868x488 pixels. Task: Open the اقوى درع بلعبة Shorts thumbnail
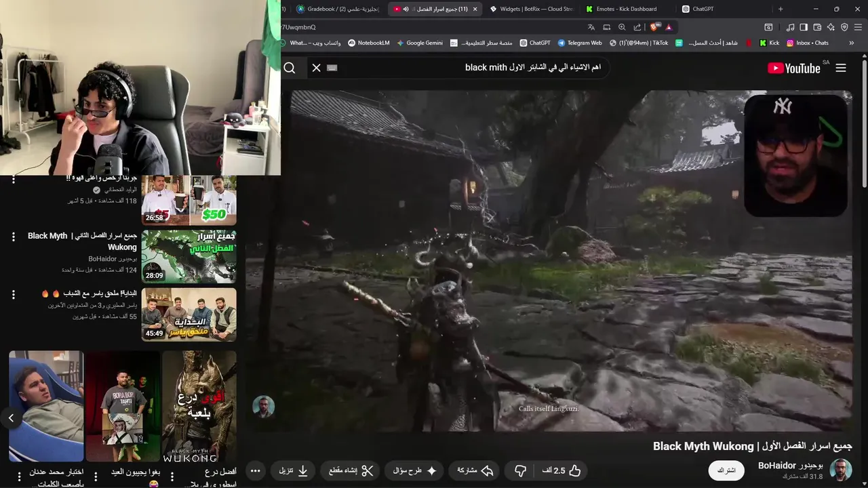click(199, 406)
